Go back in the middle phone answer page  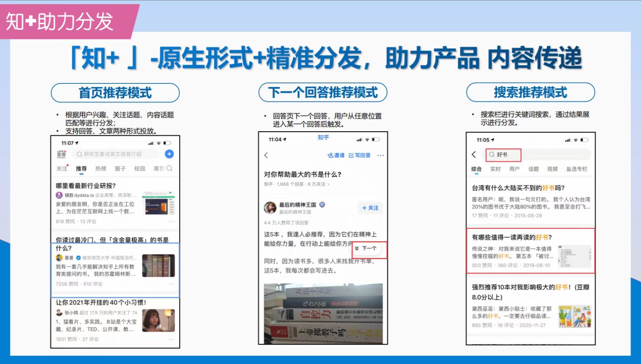click(x=266, y=155)
